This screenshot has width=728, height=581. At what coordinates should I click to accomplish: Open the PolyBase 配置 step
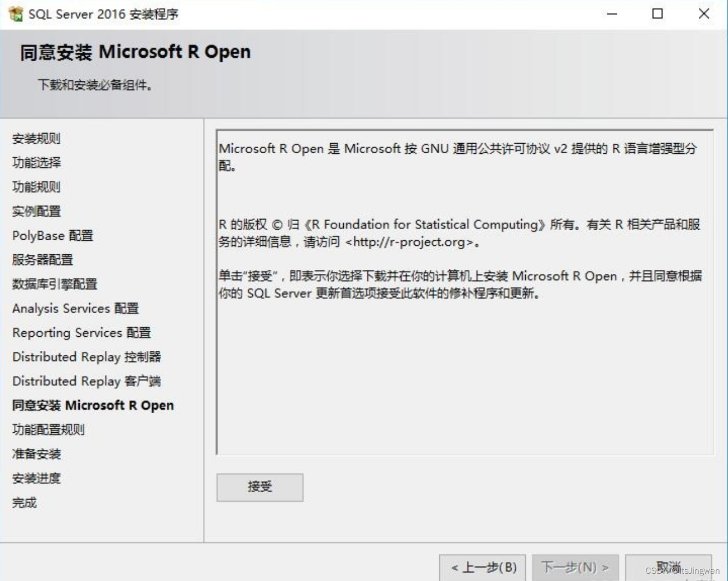click(53, 236)
